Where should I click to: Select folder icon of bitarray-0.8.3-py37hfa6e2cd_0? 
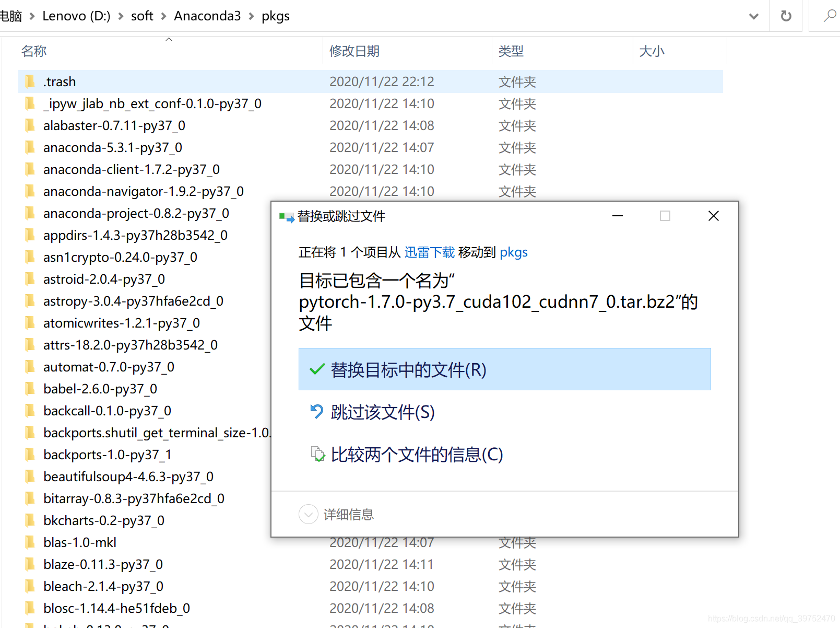click(30, 498)
